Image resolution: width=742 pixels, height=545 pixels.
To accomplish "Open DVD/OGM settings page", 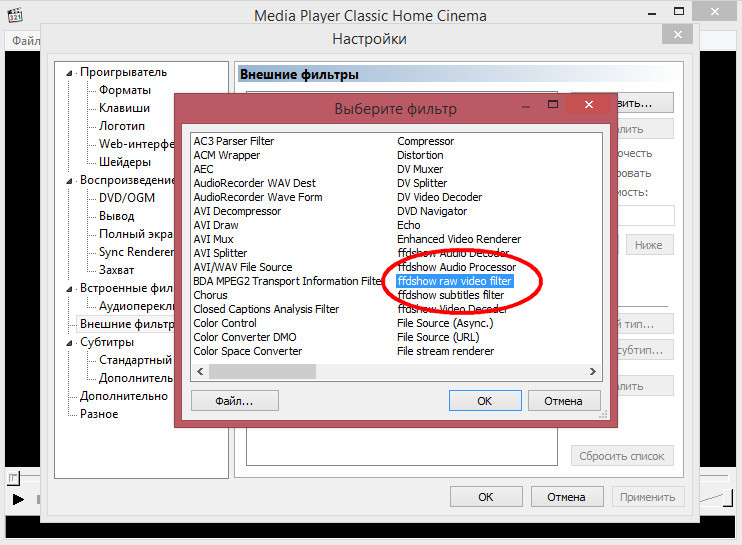I will click(127, 198).
